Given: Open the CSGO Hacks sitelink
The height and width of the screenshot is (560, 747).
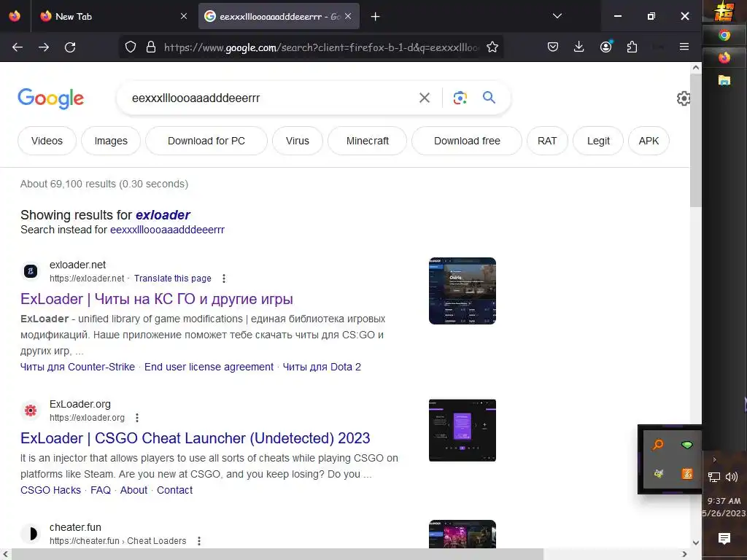Looking at the screenshot, I should [50, 491].
